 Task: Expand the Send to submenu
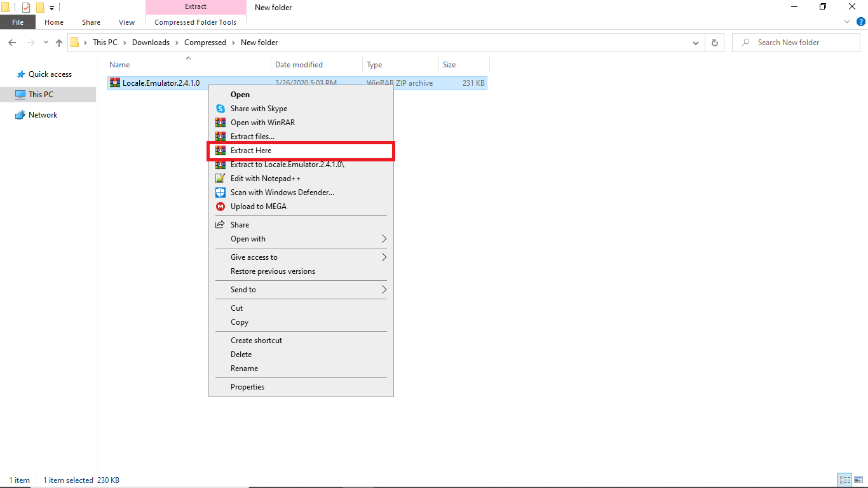coord(384,290)
